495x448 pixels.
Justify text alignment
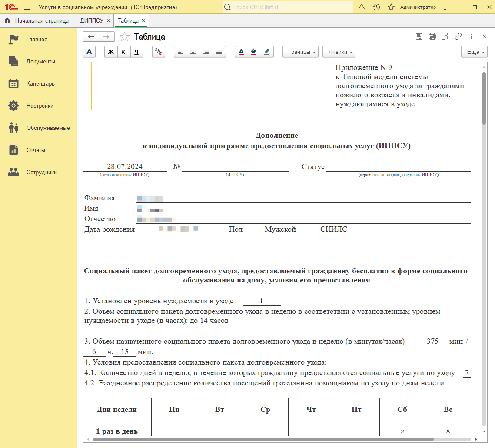tap(219, 52)
